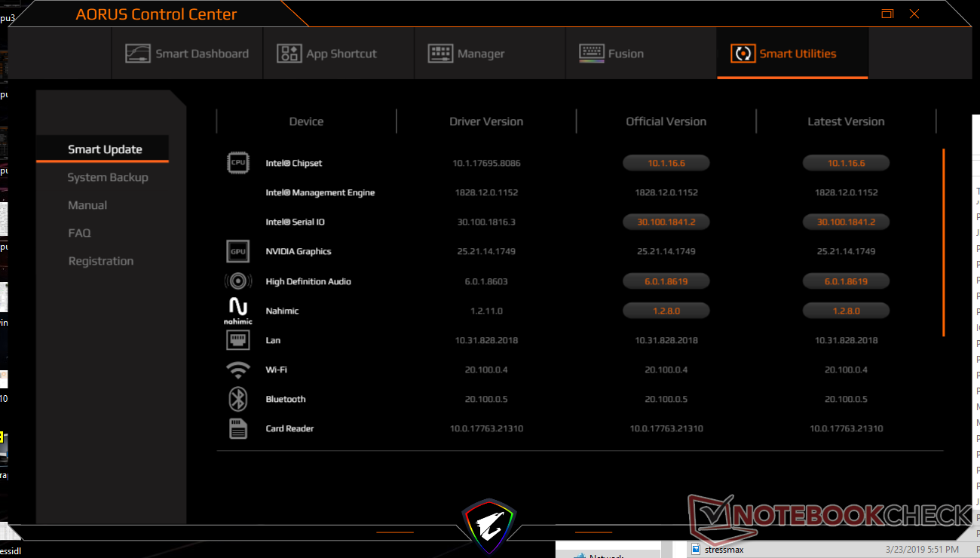Select the Smart Utilities tab
The width and height of the screenshot is (980, 558).
792,54
